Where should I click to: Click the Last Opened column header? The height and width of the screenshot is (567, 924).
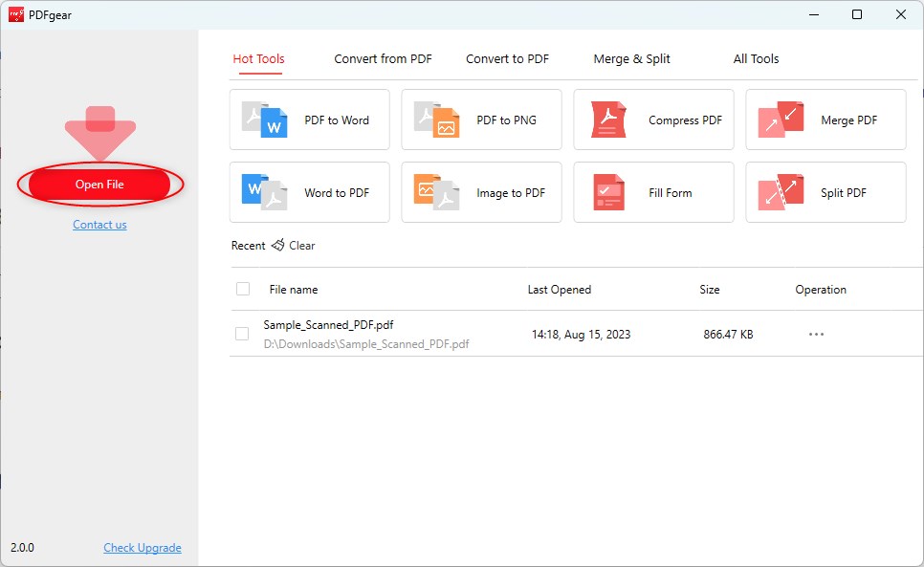tap(560, 289)
